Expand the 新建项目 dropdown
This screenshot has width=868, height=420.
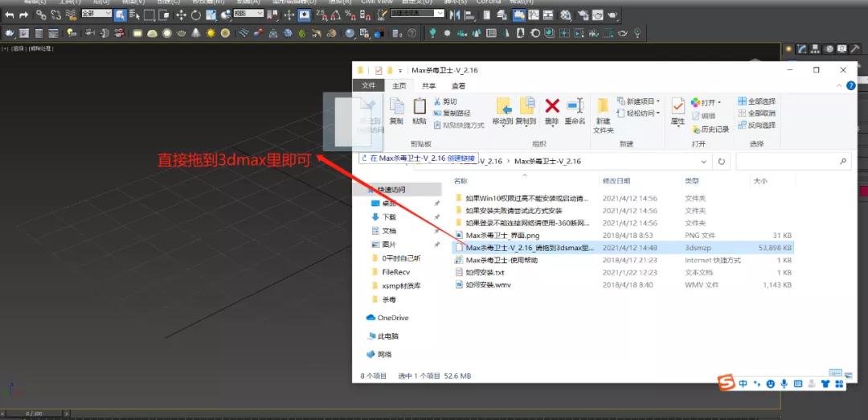coord(638,101)
